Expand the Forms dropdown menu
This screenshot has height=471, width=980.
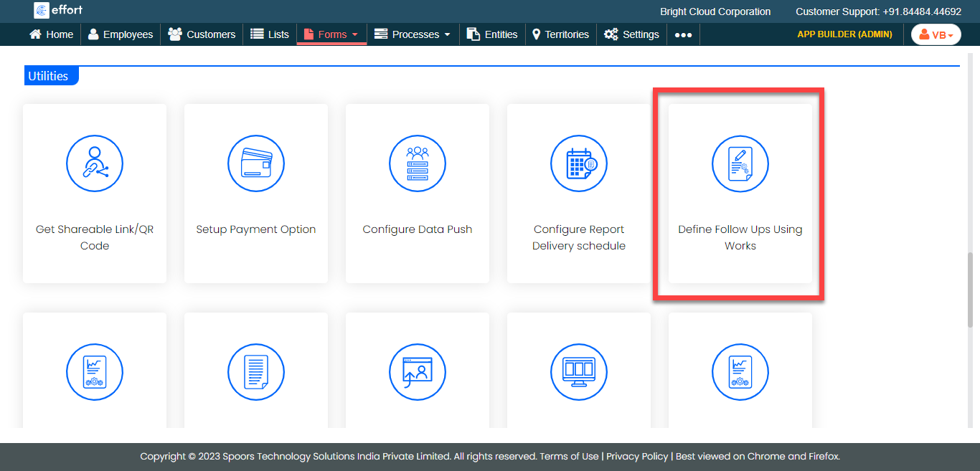pyautogui.click(x=331, y=34)
